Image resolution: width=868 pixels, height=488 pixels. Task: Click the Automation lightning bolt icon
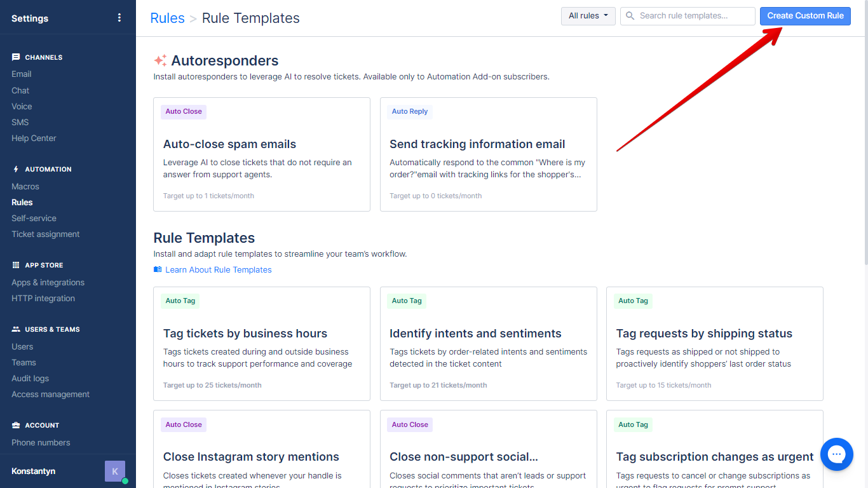[x=16, y=169]
